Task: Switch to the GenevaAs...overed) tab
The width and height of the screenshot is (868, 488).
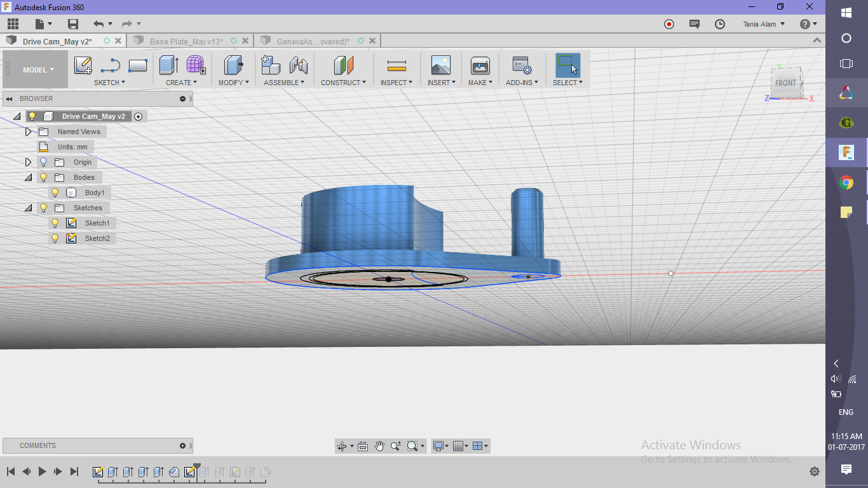Action: [313, 41]
